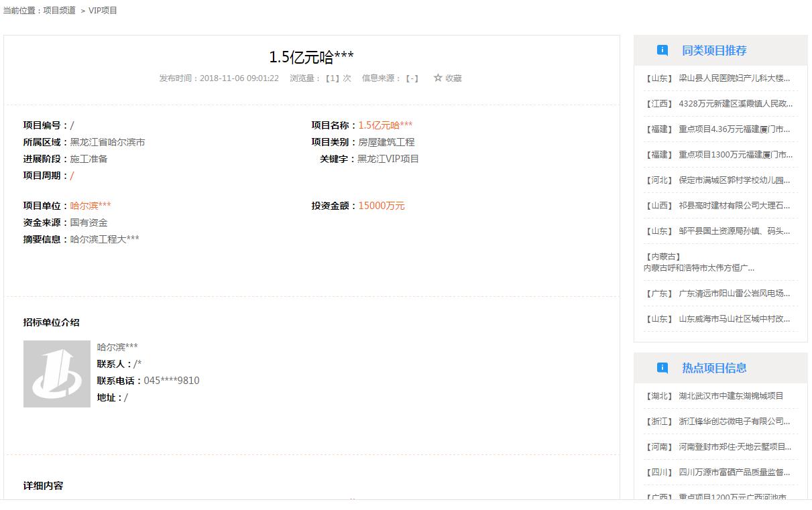Click the 【浙江】 region tag
Screen dimensions: 812x510
658,421
